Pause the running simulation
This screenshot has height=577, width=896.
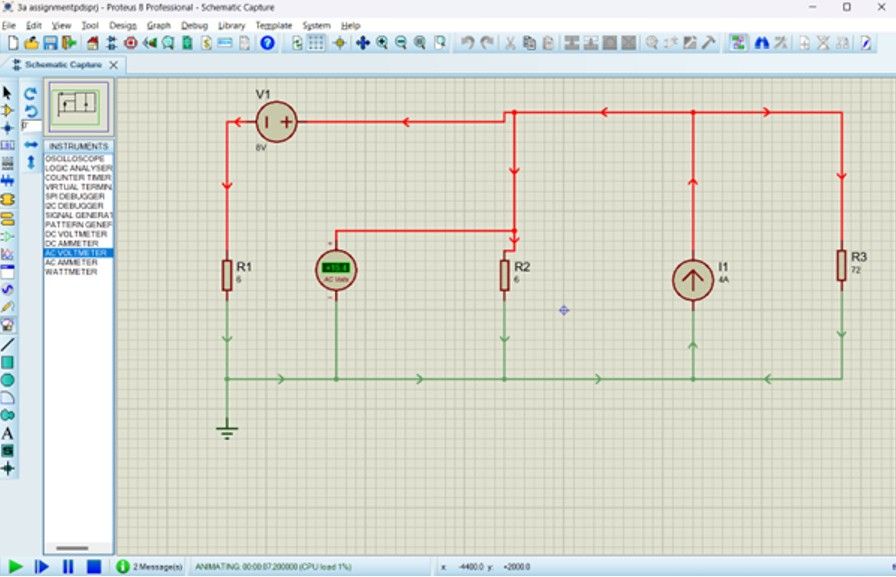click(68, 567)
